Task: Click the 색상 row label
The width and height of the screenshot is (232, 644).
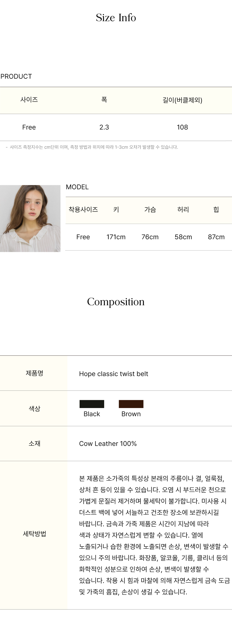Action: pos(34,408)
